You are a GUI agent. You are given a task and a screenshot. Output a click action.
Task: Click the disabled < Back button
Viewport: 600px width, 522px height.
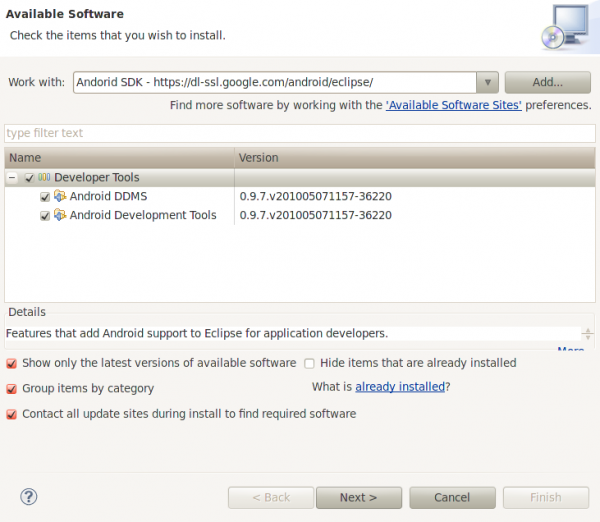pos(271,498)
